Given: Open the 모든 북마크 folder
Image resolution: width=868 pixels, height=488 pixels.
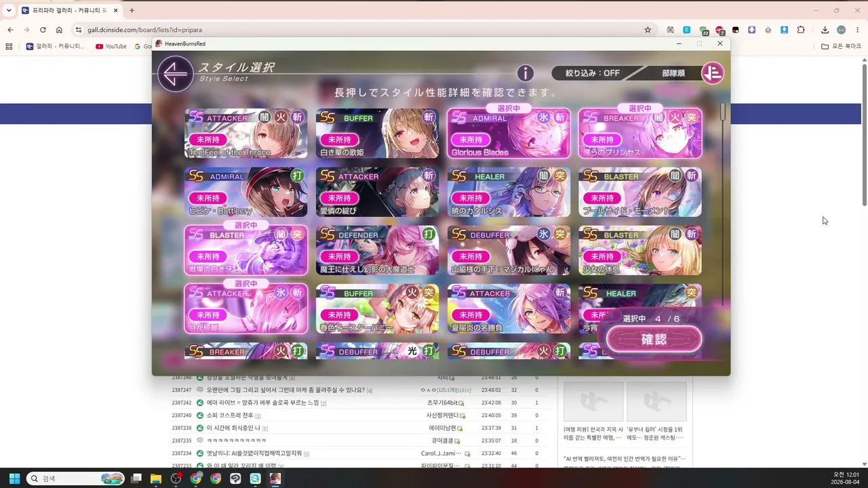Looking at the screenshot, I should point(842,46).
